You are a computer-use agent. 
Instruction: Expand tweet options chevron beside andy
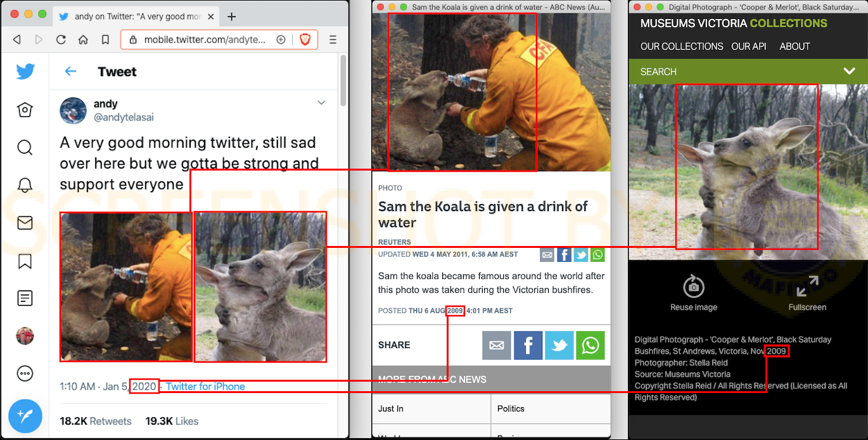321,103
